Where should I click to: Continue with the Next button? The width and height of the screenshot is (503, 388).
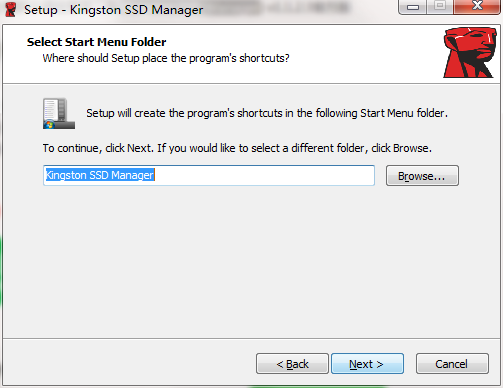(367, 364)
